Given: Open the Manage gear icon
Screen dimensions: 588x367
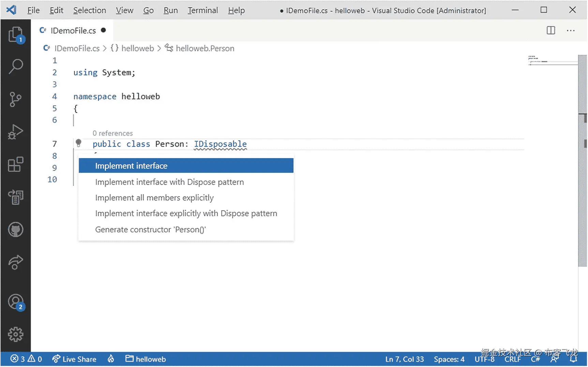Looking at the screenshot, I should pyautogui.click(x=16, y=335).
